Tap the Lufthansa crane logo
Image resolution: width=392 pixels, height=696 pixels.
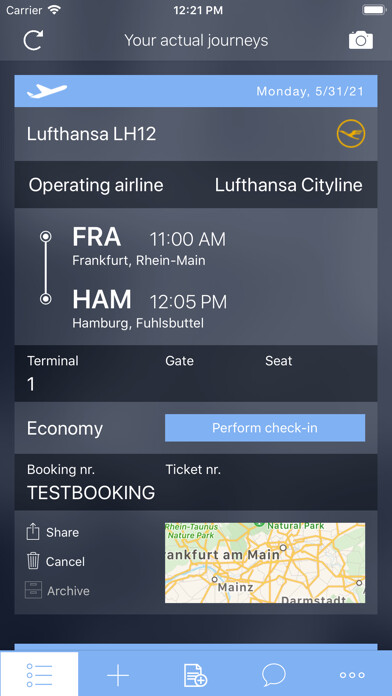351,133
